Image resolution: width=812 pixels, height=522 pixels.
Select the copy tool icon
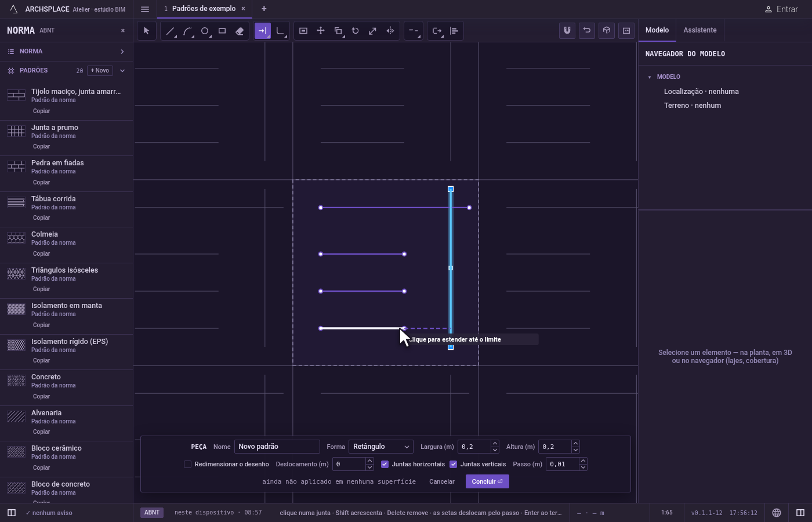(338, 31)
